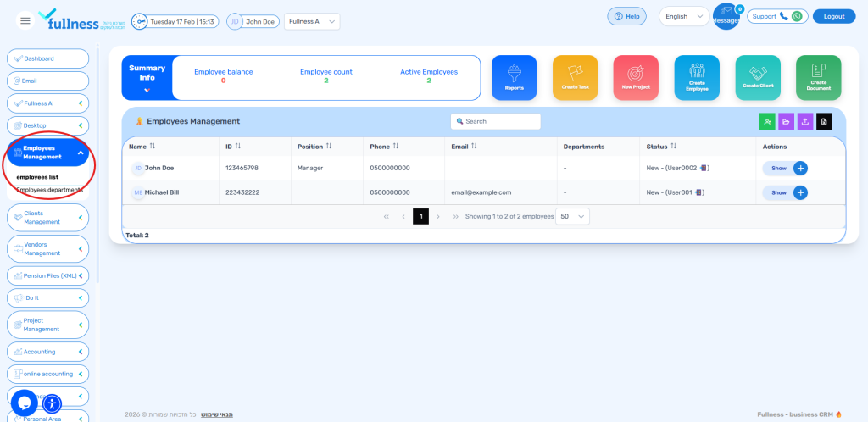Open the hamburger menu in the header

pyautogui.click(x=25, y=20)
